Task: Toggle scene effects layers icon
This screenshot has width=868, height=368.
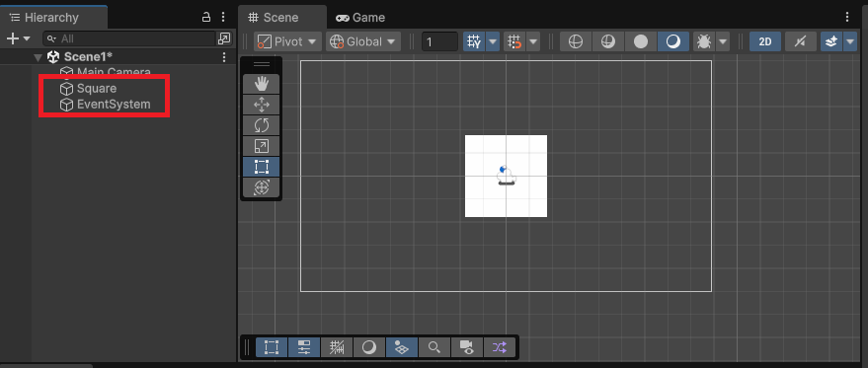Action: (830, 41)
